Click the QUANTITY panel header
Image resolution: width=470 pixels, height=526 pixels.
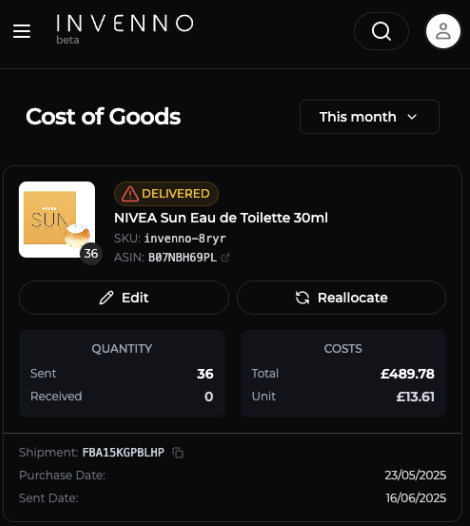(122, 349)
